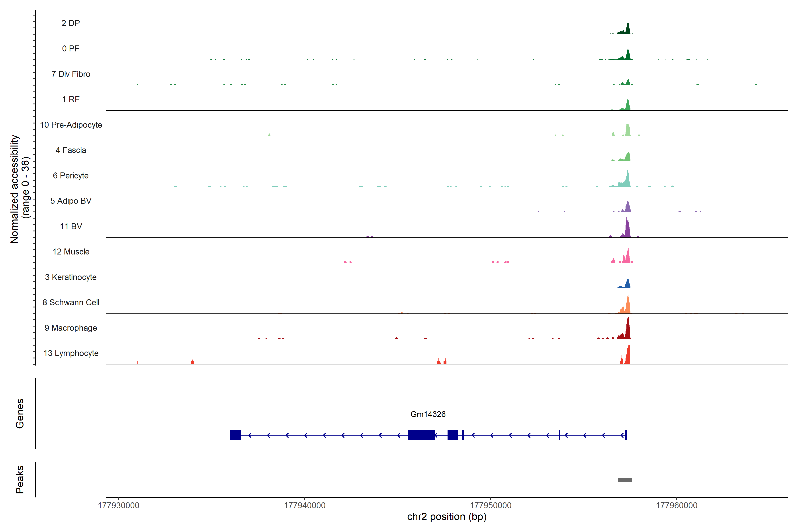Click the 13 Lymphocyte track label
The height and width of the screenshot is (532, 798).
[71, 353]
